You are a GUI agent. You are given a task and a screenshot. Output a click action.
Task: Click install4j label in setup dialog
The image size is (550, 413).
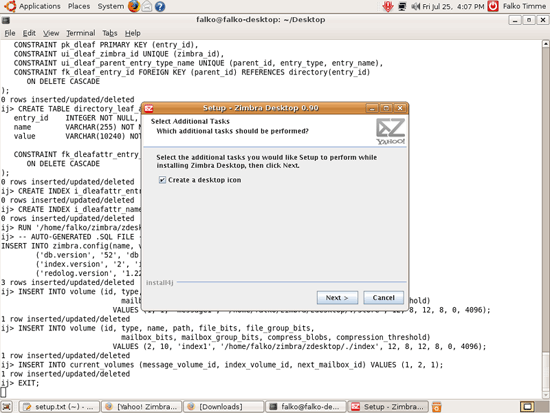tap(160, 283)
